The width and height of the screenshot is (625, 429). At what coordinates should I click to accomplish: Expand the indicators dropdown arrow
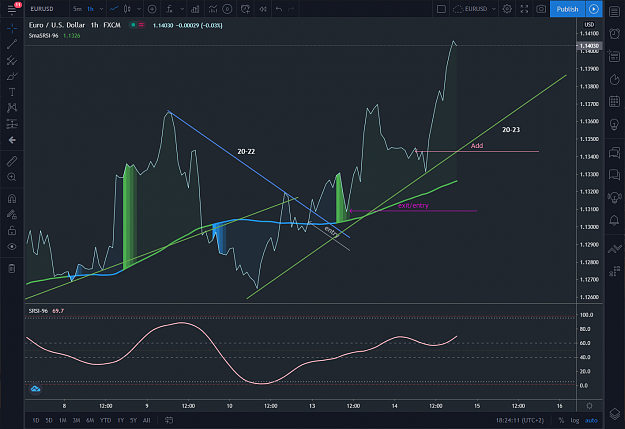coord(182,9)
